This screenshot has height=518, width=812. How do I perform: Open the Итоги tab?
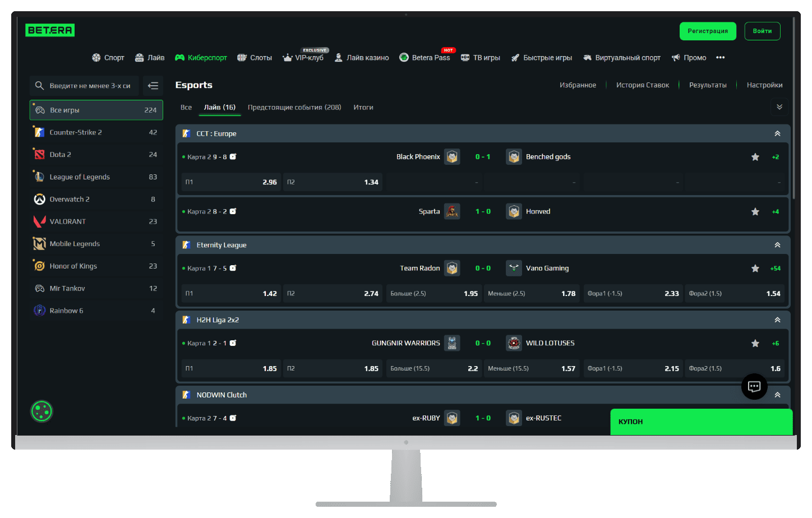pos(363,108)
